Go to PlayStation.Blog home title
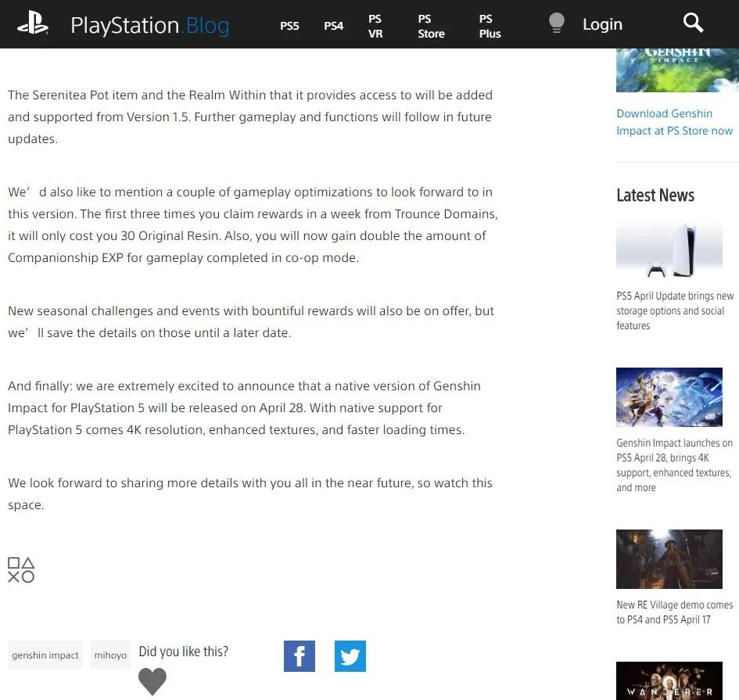Screen dimensions: 739x700 click(150, 26)
